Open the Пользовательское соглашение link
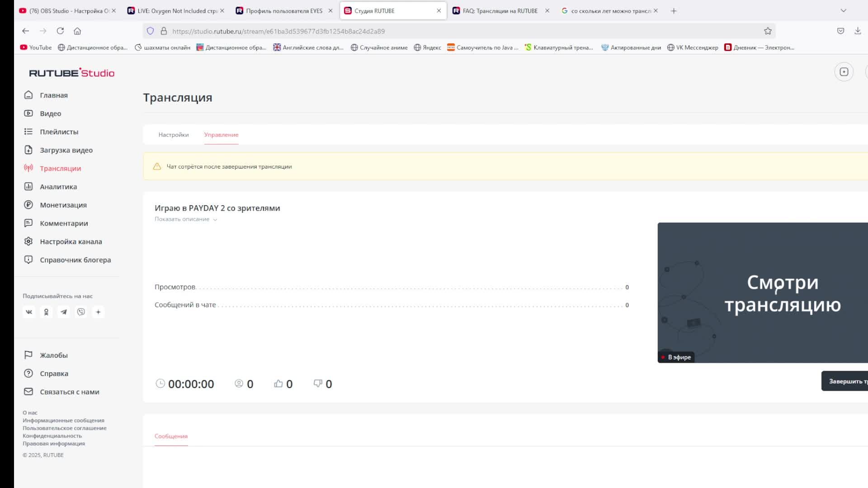 click(65, 428)
